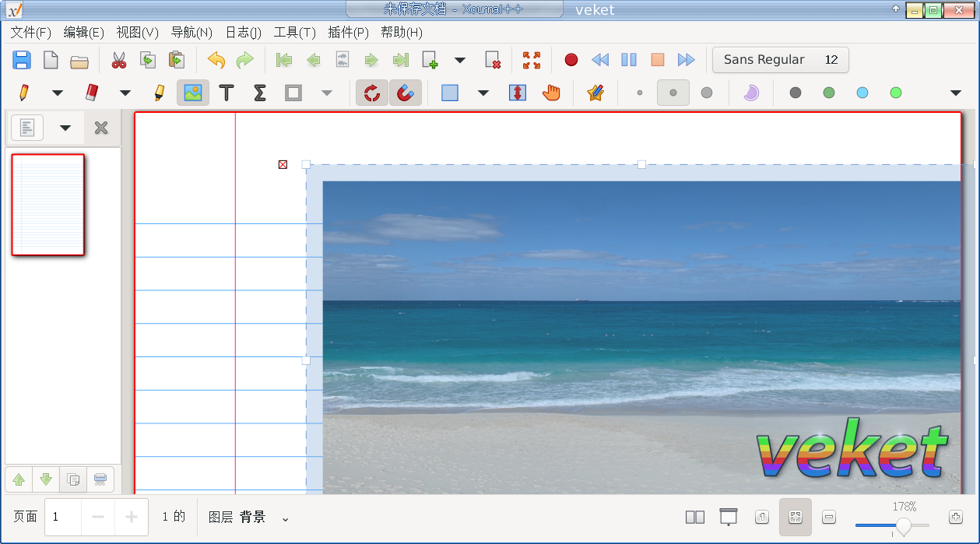Toggle the Insert Image tool
This screenshot has width=980, height=544.
click(x=193, y=93)
